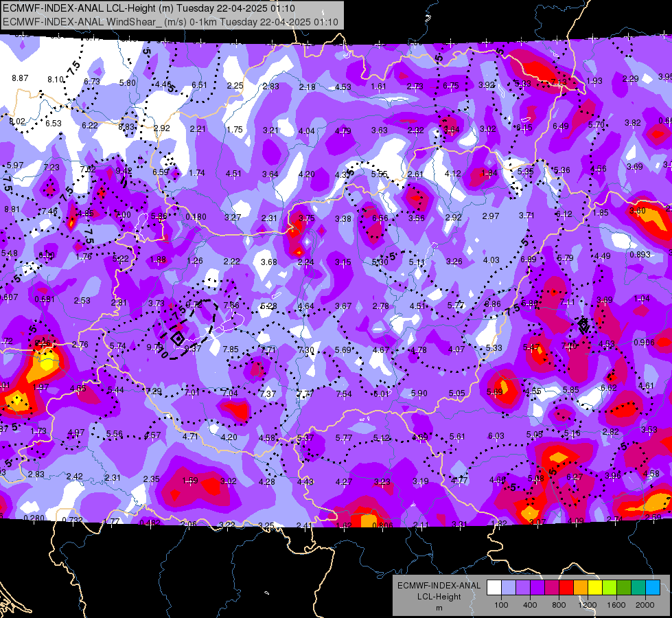Image resolution: width=672 pixels, height=618 pixels.
Task: Click the map value 8.02
Action: coord(17,122)
